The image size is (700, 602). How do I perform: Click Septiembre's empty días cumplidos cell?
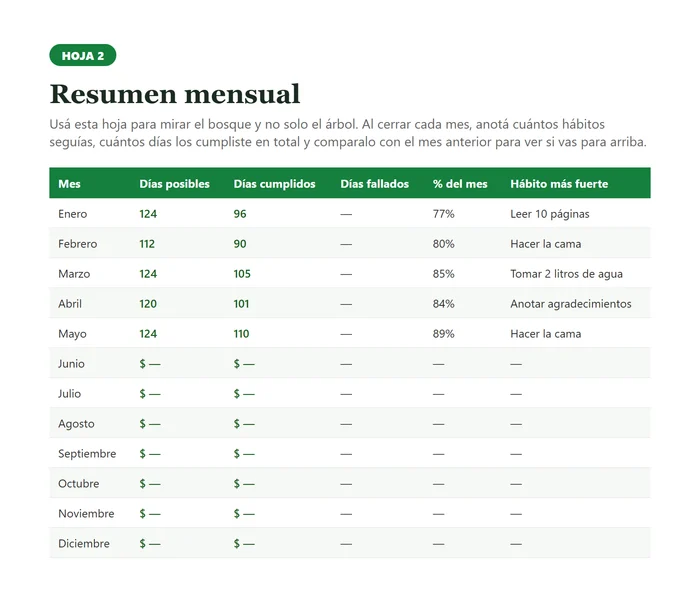click(244, 453)
